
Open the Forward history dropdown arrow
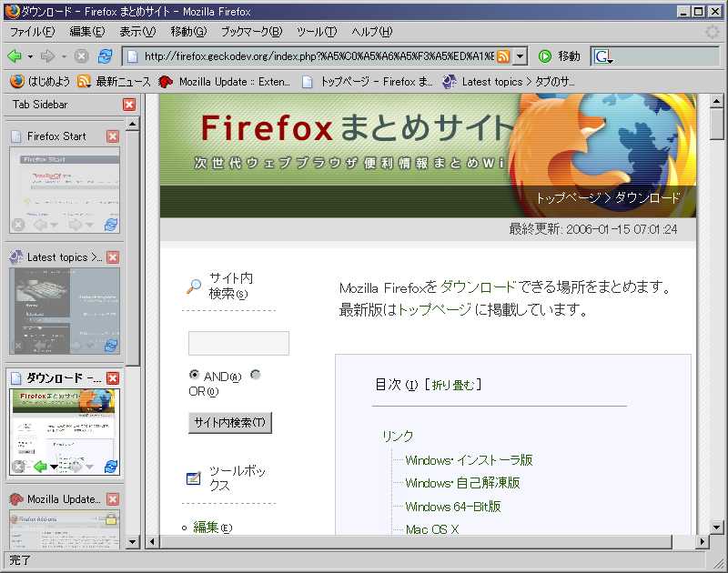(64, 56)
